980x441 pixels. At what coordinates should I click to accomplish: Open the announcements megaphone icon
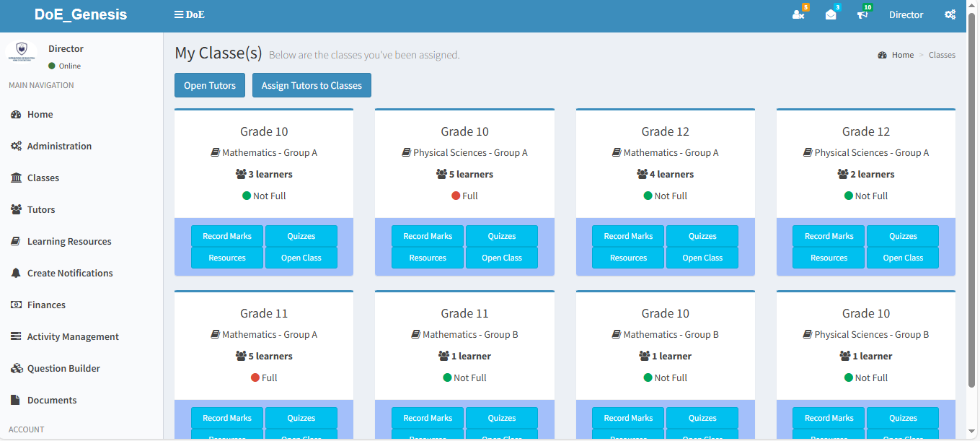click(x=862, y=14)
